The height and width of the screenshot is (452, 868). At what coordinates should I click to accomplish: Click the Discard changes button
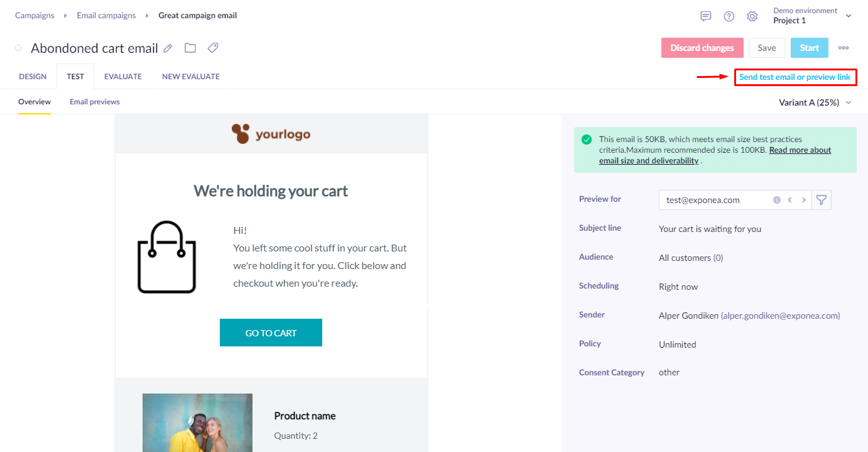pyautogui.click(x=702, y=48)
